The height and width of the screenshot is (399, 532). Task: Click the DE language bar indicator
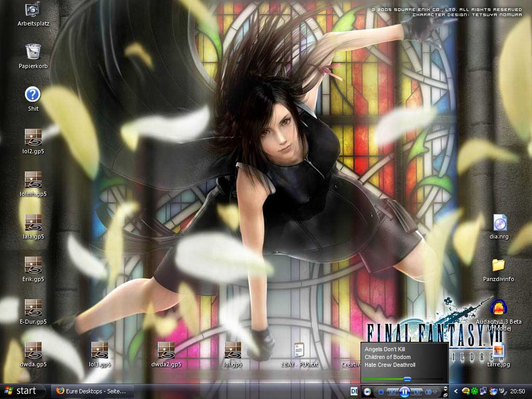pos(354,391)
